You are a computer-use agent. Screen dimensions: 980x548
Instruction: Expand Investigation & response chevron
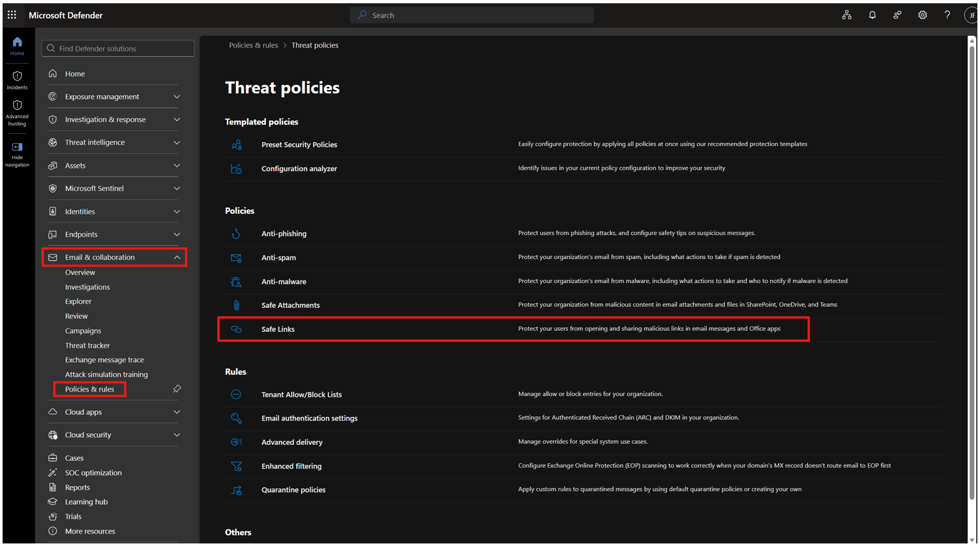177,119
